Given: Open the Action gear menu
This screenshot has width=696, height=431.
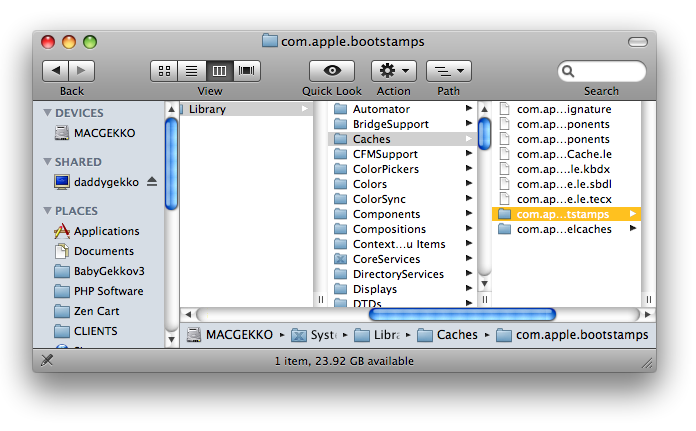Looking at the screenshot, I should click(394, 71).
